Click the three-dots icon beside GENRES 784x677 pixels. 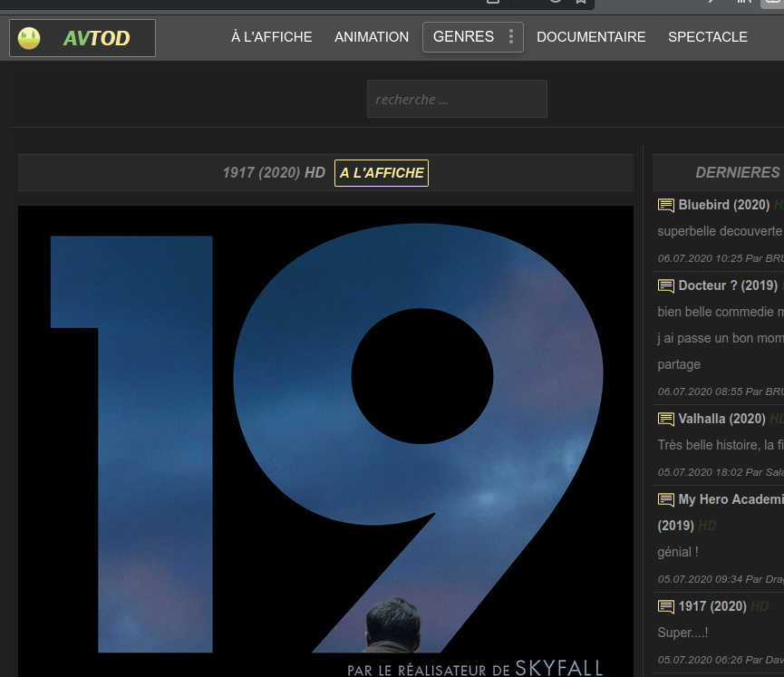point(510,36)
